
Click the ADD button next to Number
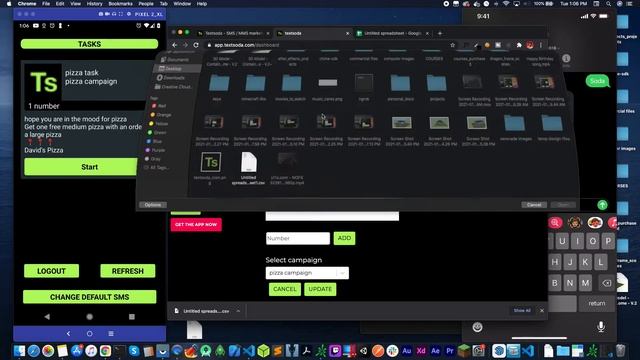(x=344, y=238)
